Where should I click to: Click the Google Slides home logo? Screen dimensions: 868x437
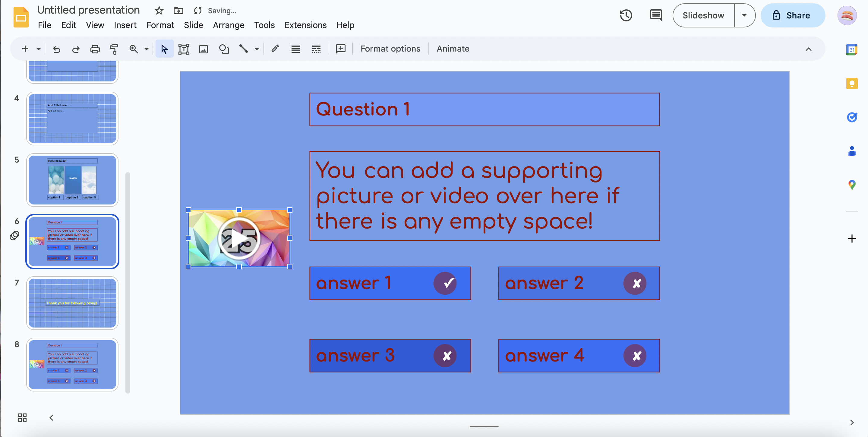(21, 17)
